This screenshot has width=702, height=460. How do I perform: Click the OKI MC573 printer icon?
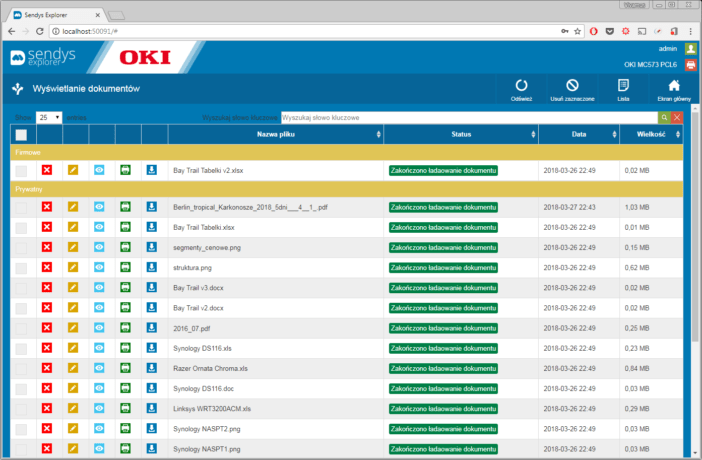coord(691,65)
